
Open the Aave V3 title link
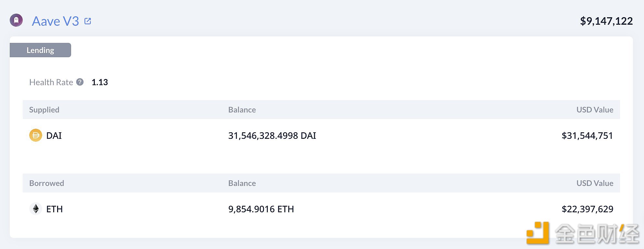tap(56, 21)
